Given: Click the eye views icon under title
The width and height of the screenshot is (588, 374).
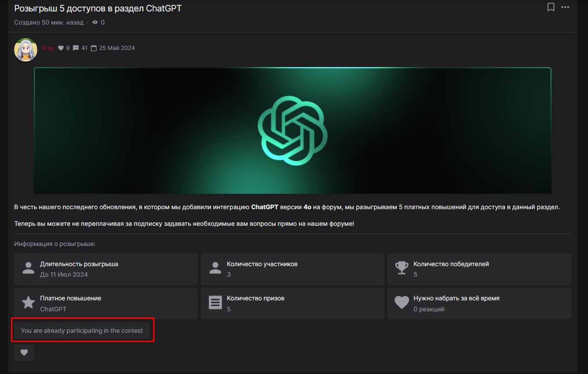Looking at the screenshot, I should pyautogui.click(x=95, y=22).
